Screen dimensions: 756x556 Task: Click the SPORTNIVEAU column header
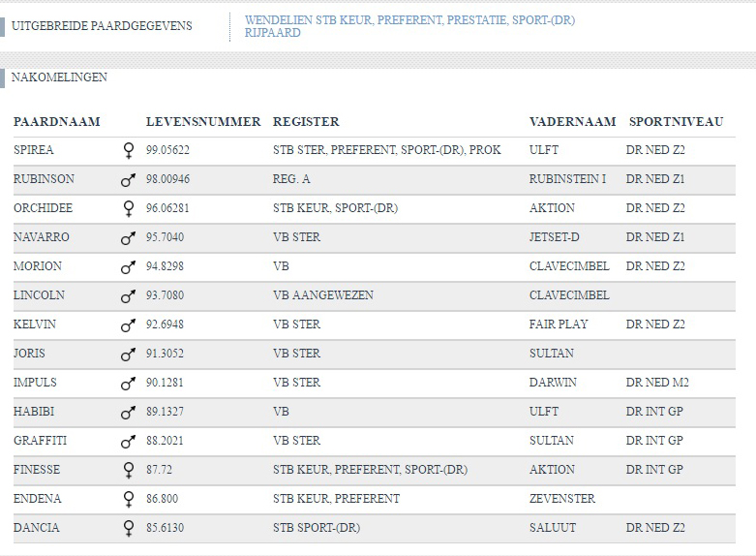pos(676,122)
